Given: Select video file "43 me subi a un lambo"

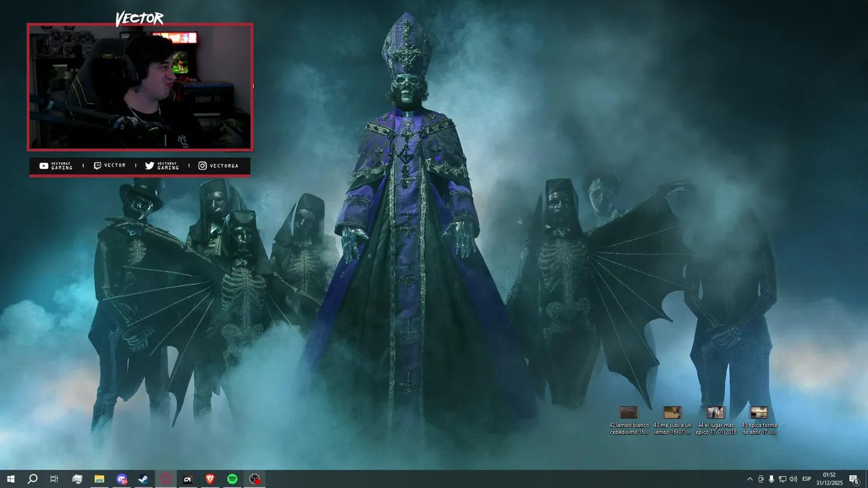Looking at the screenshot, I should coord(672,421).
